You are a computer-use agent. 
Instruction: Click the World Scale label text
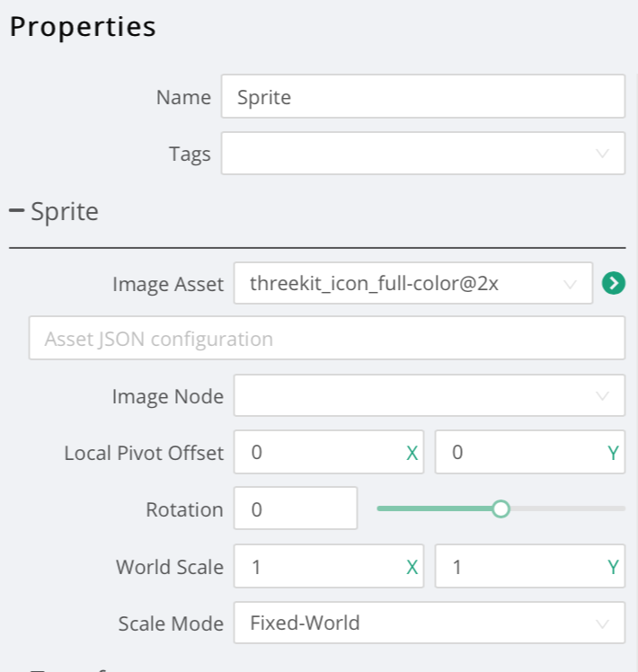point(169,567)
